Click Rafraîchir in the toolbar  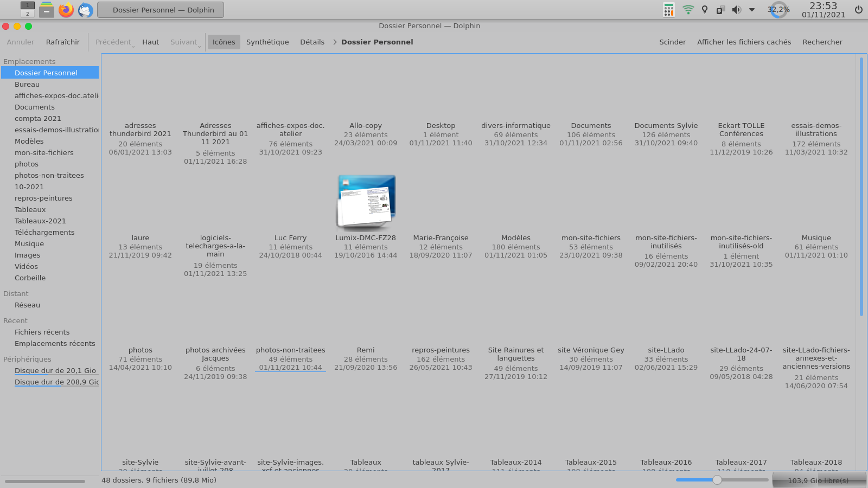63,42
